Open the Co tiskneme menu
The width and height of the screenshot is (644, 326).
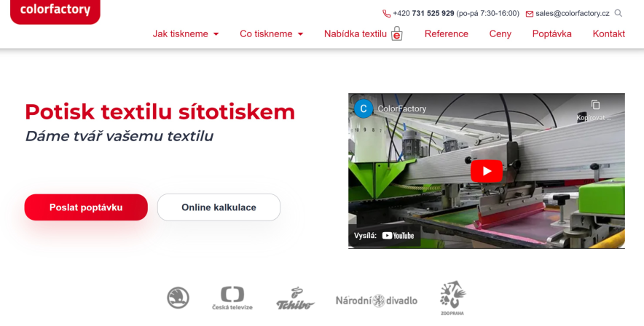coord(266,33)
